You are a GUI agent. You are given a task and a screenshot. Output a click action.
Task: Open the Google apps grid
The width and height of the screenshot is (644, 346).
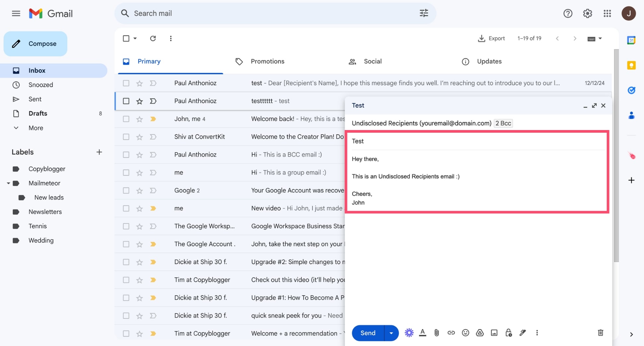[x=607, y=14]
